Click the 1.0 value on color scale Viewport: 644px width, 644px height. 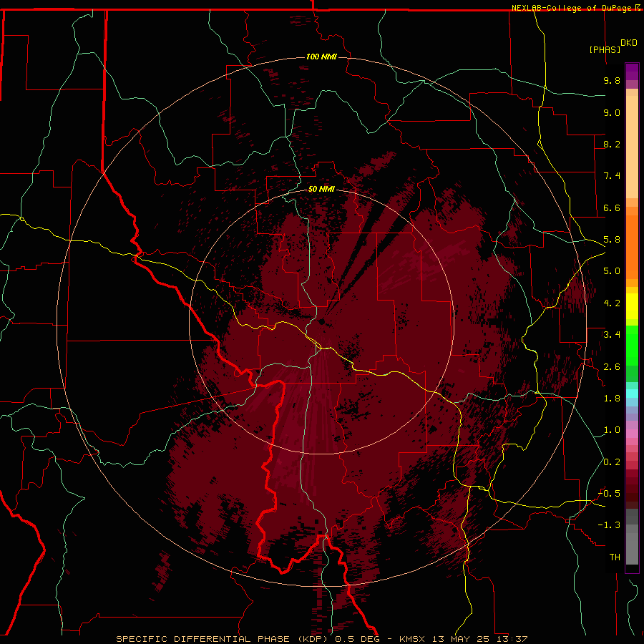pyautogui.click(x=612, y=430)
